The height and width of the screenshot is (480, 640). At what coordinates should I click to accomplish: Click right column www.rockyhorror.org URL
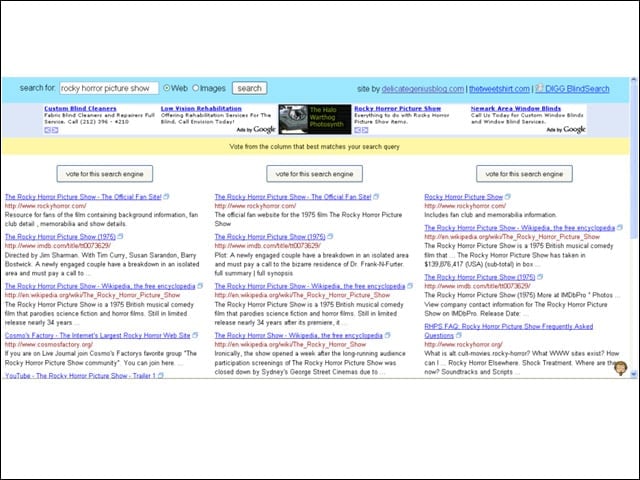[464, 344]
